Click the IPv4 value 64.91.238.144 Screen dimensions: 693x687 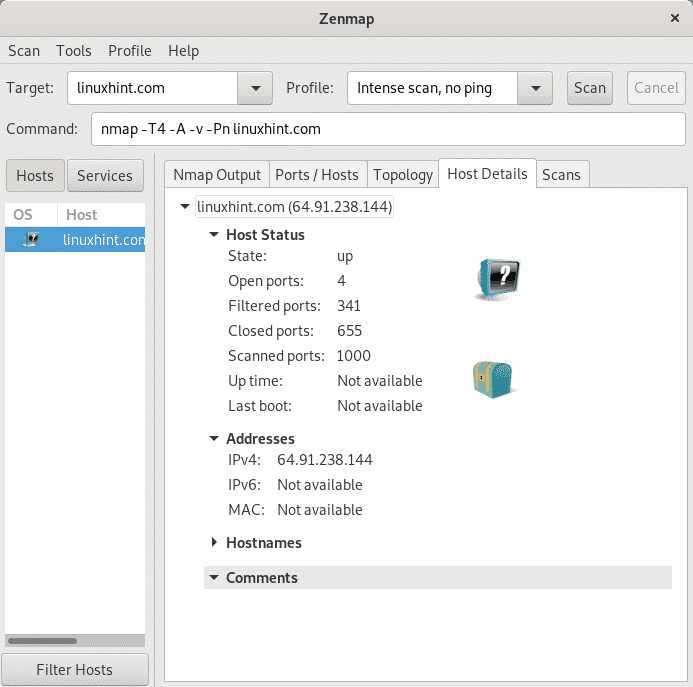(325, 460)
